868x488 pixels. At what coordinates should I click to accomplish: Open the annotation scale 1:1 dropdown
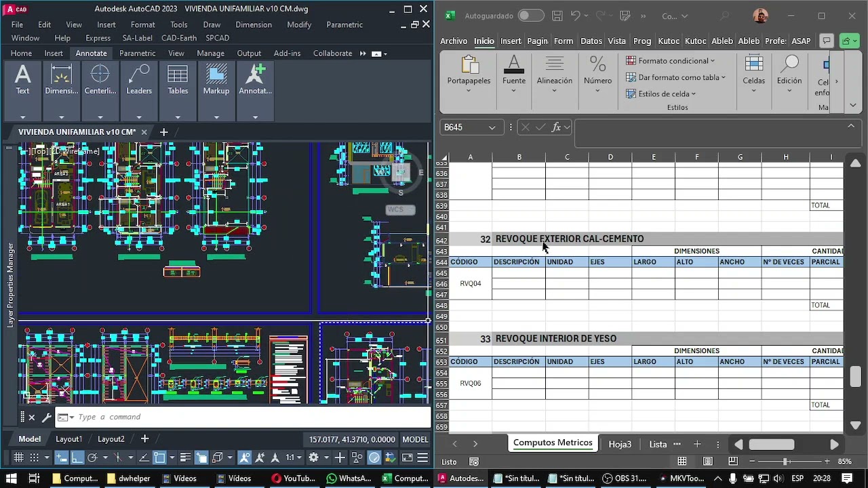(x=292, y=458)
